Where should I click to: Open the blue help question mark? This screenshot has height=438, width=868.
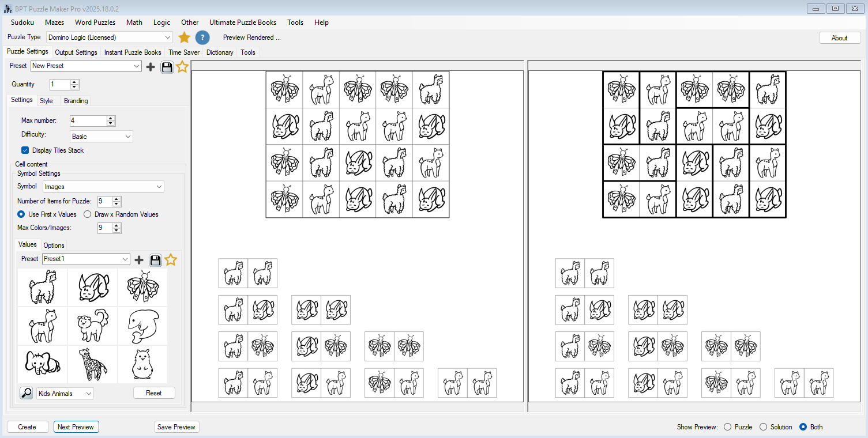pos(202,37)
